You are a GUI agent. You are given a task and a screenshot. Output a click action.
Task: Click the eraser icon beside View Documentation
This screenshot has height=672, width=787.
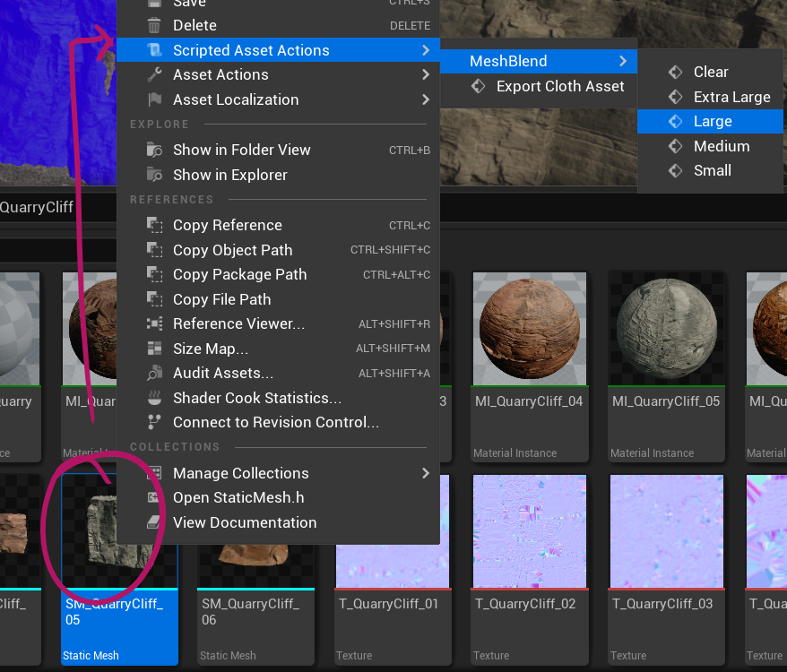pyautogui.click(x=153, y=522)
